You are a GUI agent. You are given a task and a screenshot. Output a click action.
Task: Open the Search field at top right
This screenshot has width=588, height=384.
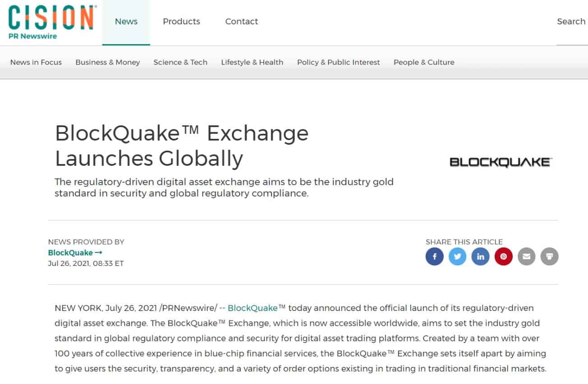pyautogui.click(x=572, y=22)
